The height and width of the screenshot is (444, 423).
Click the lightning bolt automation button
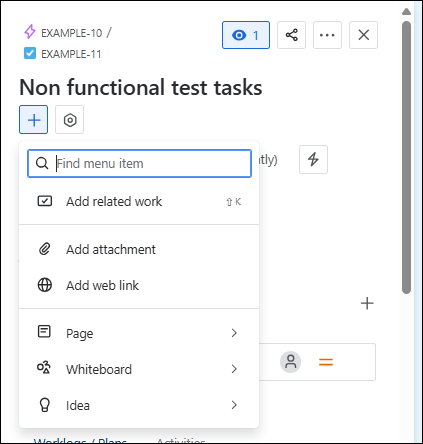tap(313, 159)
